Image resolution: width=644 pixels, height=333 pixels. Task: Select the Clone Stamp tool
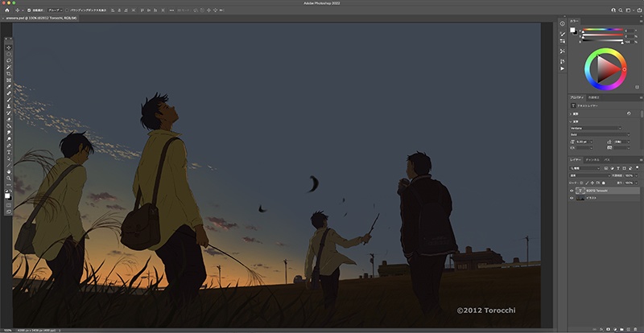coord(9,106)
